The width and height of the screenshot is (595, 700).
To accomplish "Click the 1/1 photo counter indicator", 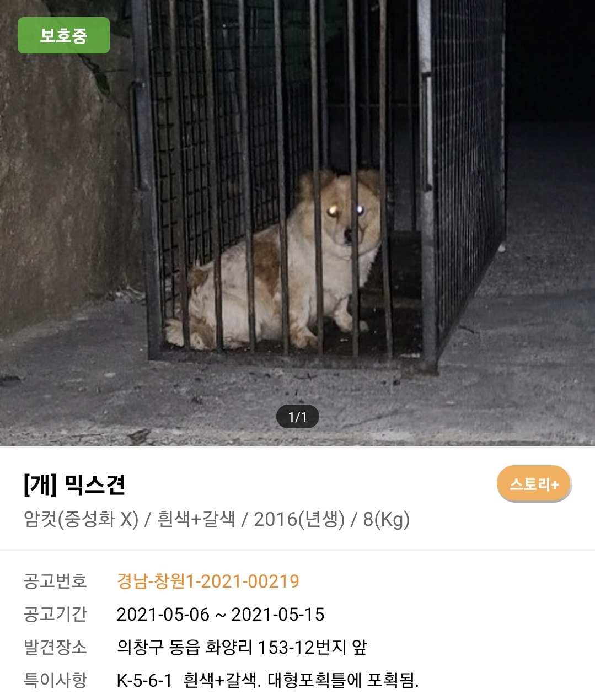I will [298, 417].
